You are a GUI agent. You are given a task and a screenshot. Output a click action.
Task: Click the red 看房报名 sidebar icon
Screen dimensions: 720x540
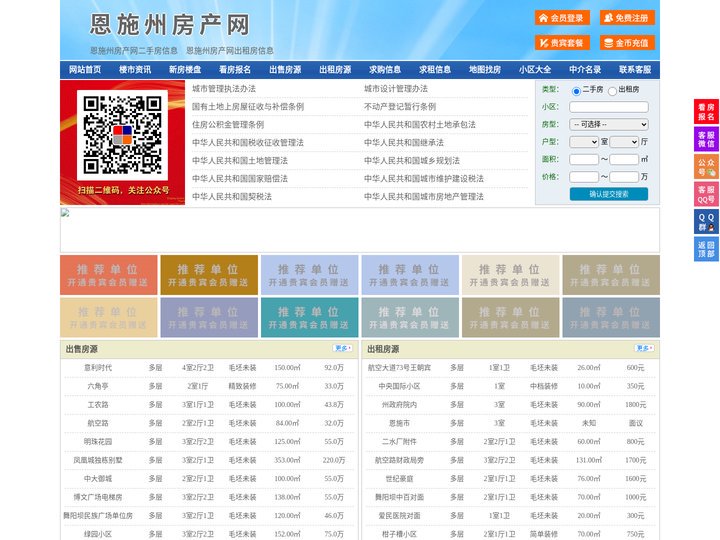(x=706, y=112)
